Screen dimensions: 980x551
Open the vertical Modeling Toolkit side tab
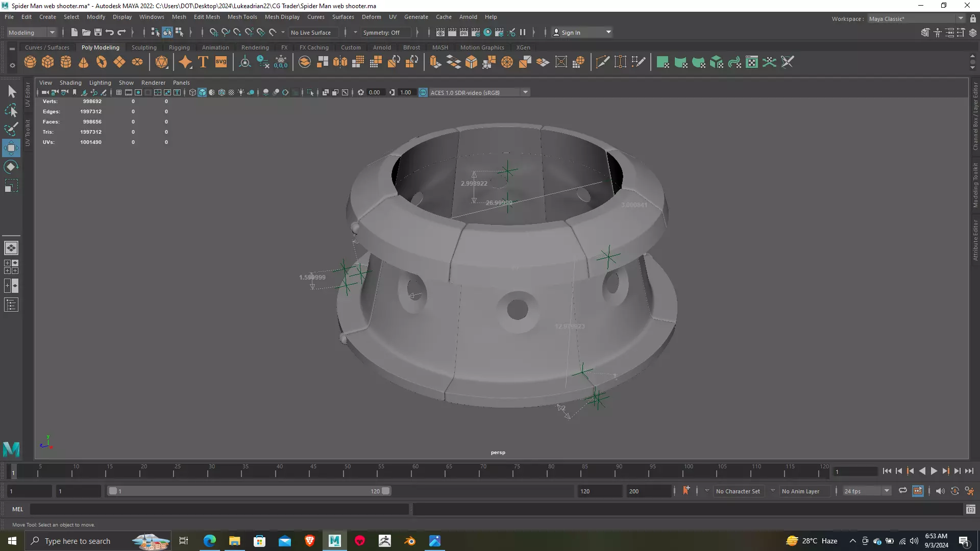(x=975, y=185)
